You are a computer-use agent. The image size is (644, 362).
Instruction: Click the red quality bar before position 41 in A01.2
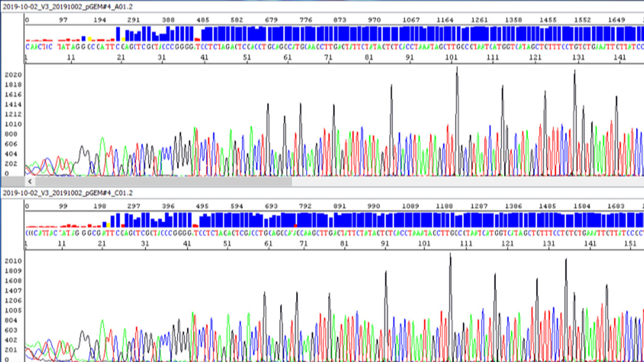click(198, 40)
